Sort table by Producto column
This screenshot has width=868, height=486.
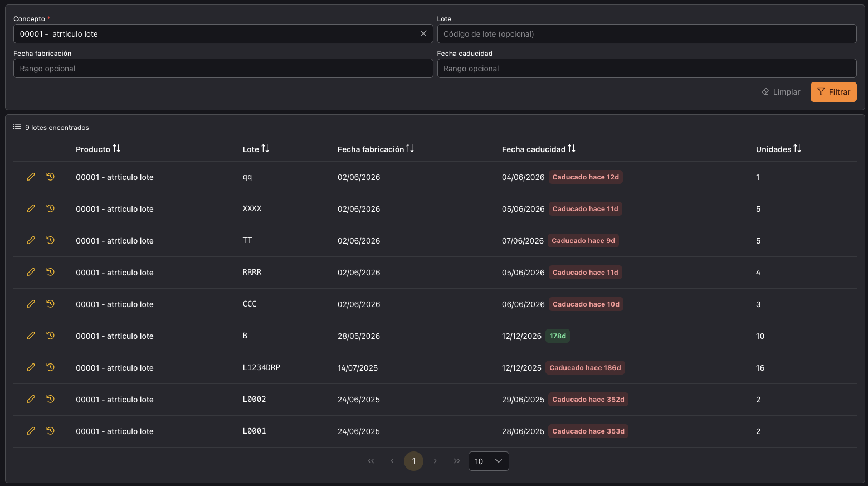[x=98, y=149]
